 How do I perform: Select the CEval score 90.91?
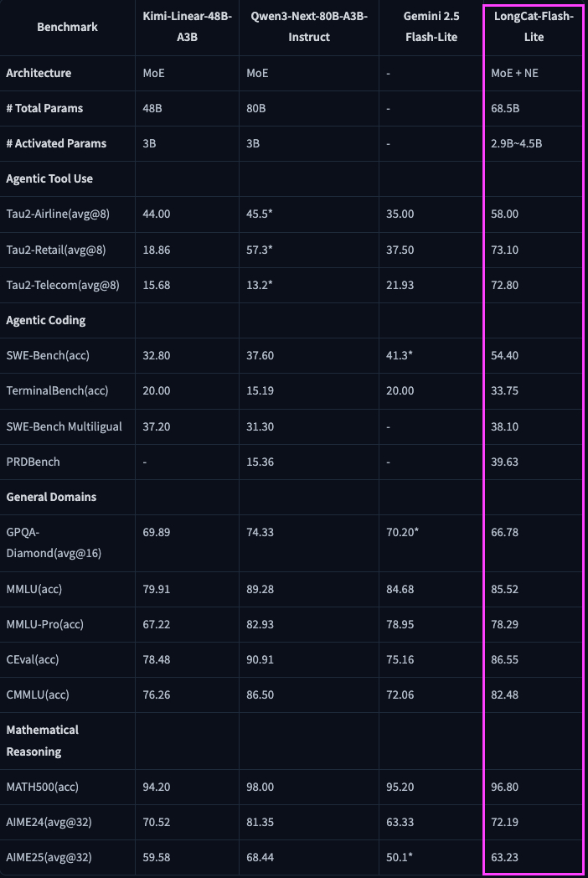point(260,659)
